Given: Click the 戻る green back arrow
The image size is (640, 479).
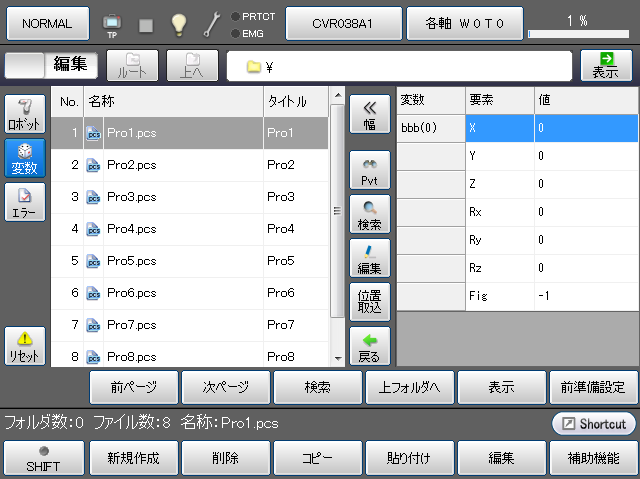Looking at the screenshot, I should coord(370,345).
